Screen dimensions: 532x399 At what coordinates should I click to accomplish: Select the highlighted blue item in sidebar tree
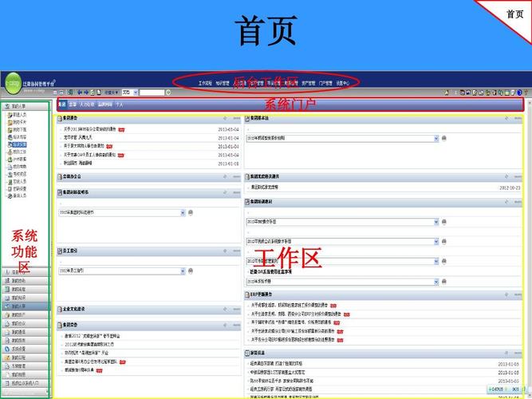click(20, 144)
